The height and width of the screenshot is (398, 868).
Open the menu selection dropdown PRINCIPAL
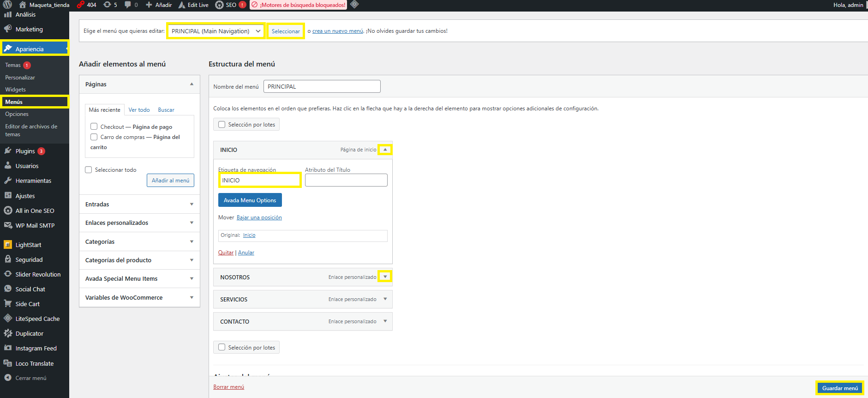click(216, 31)
